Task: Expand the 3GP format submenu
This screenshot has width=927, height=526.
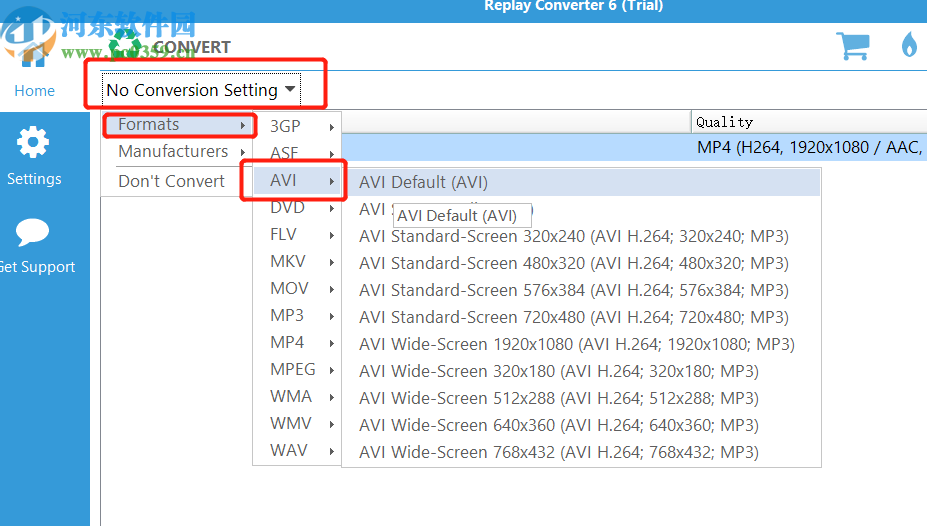Action: pos(297,126)
